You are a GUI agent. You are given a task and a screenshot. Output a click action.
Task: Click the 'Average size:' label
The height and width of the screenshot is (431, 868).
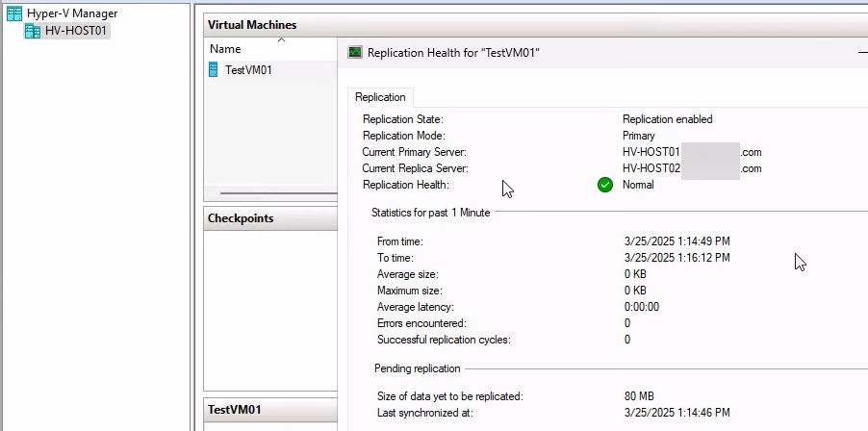(x=407, y=274)
